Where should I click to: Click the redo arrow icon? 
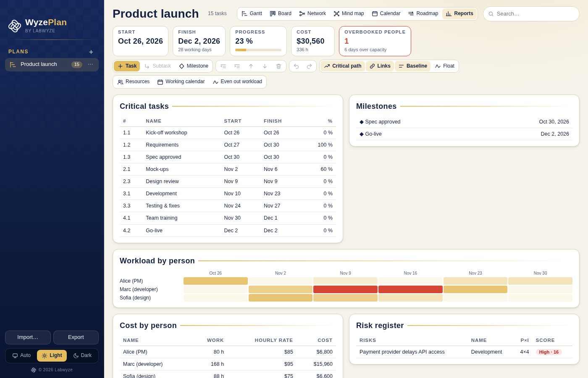coord(310,66)
